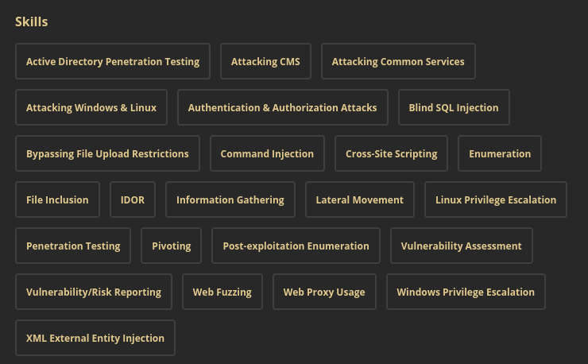
Task: Open the Attacking Common Services tag
Action: tap(398, 61)
